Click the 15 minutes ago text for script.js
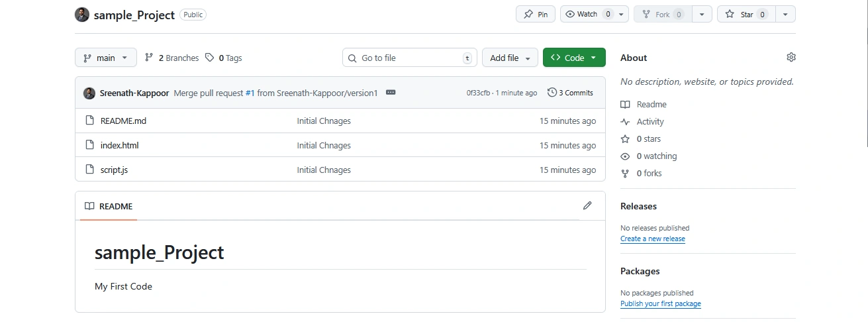Screen dimensions: 868x322 pos(567,170)
